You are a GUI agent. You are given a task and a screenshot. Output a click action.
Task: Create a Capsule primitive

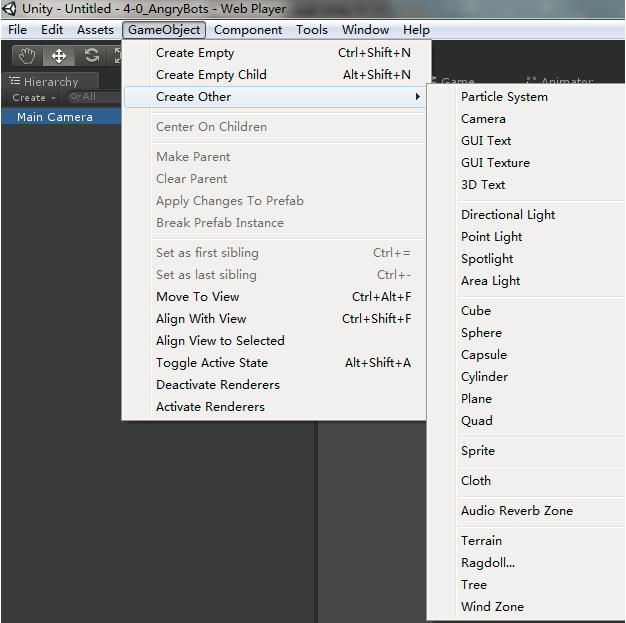[527, 355]
